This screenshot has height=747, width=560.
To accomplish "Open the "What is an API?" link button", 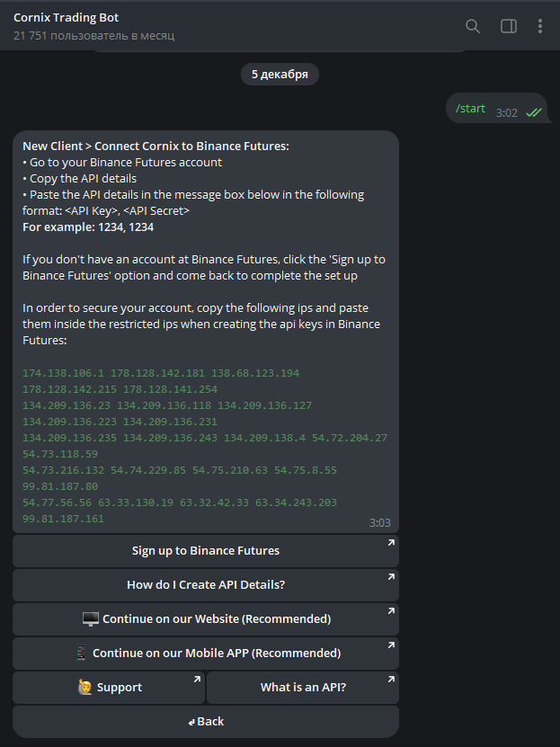I will [x=303, y=688].
